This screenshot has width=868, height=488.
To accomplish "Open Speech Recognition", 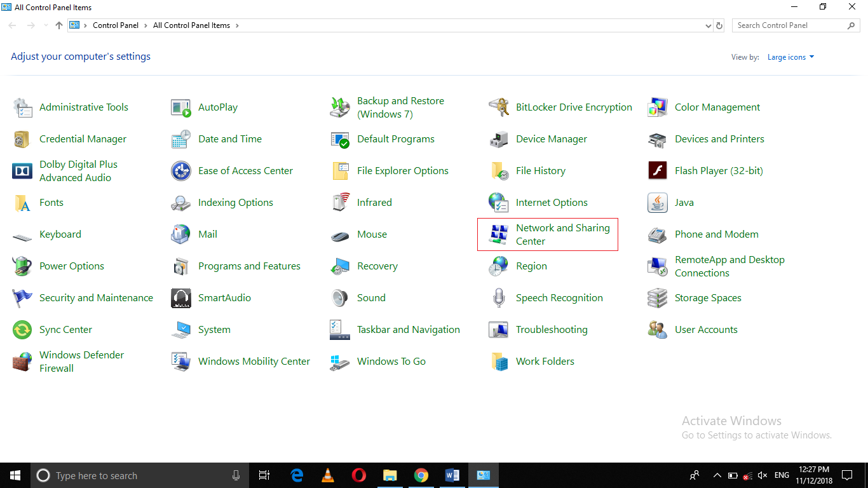I will click(559, 297).
